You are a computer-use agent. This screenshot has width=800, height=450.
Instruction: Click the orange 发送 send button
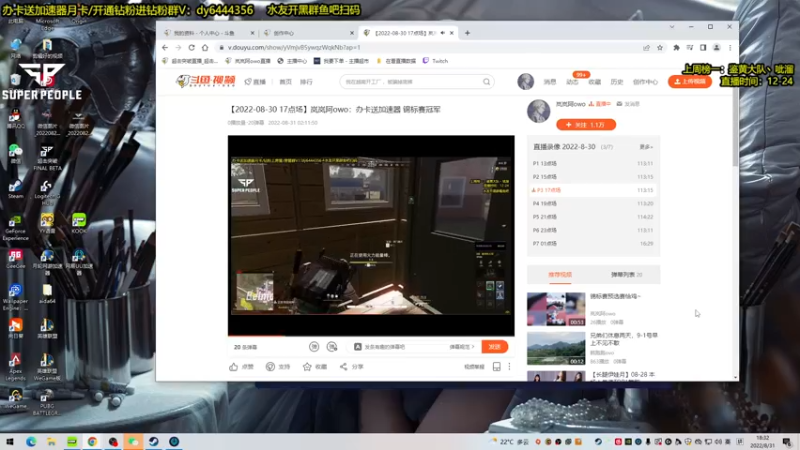(494, 347)
